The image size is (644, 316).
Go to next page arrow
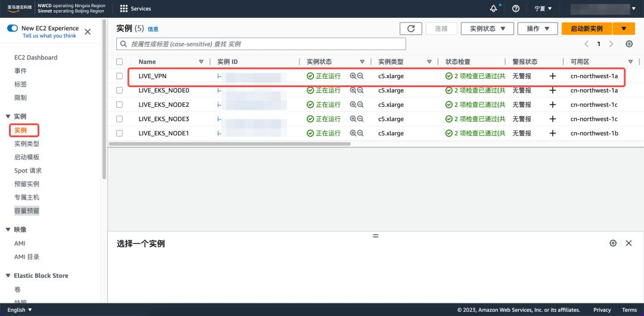[x=611, y=44]
